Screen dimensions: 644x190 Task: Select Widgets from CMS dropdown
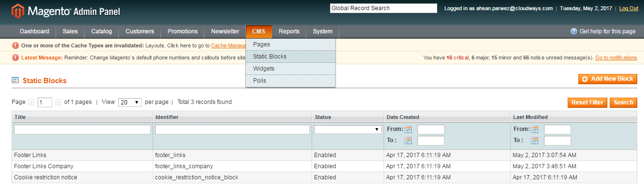[x=290, y=69]
